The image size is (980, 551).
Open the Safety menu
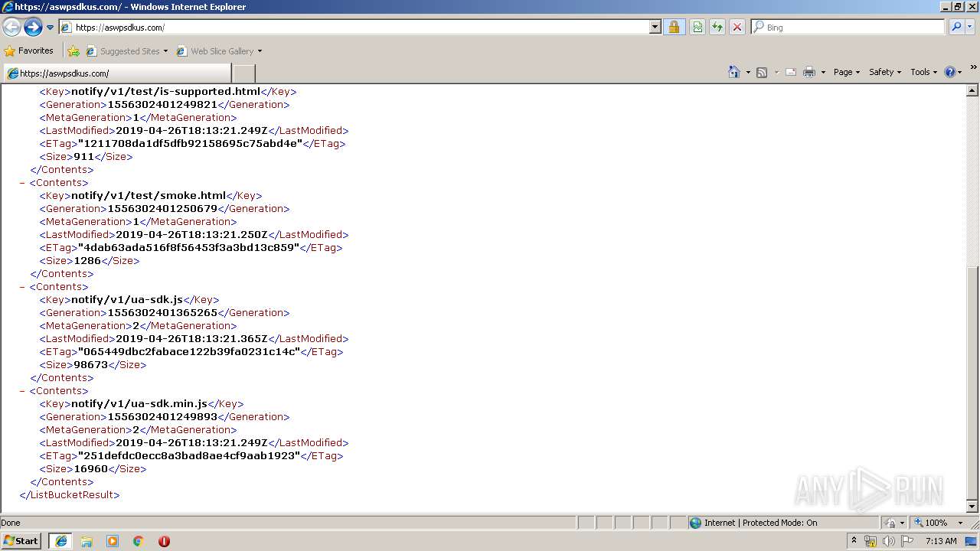(x=885, y=72)
